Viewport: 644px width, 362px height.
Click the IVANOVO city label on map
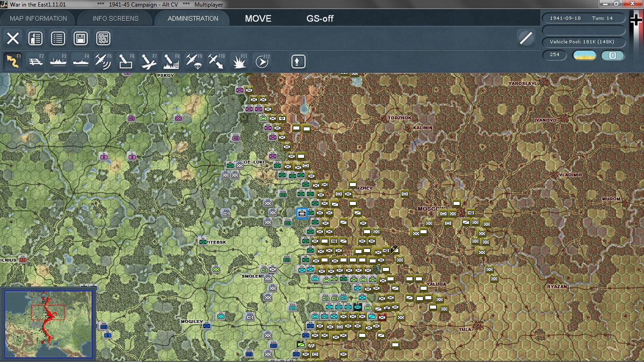click(x=545, y=120)
